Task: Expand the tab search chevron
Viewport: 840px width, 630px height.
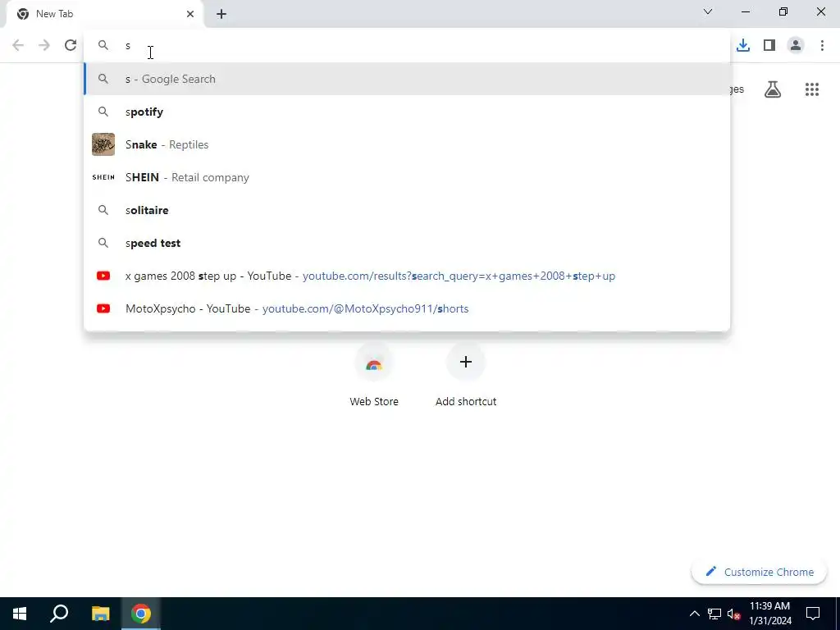Action: tap(708, 11)
